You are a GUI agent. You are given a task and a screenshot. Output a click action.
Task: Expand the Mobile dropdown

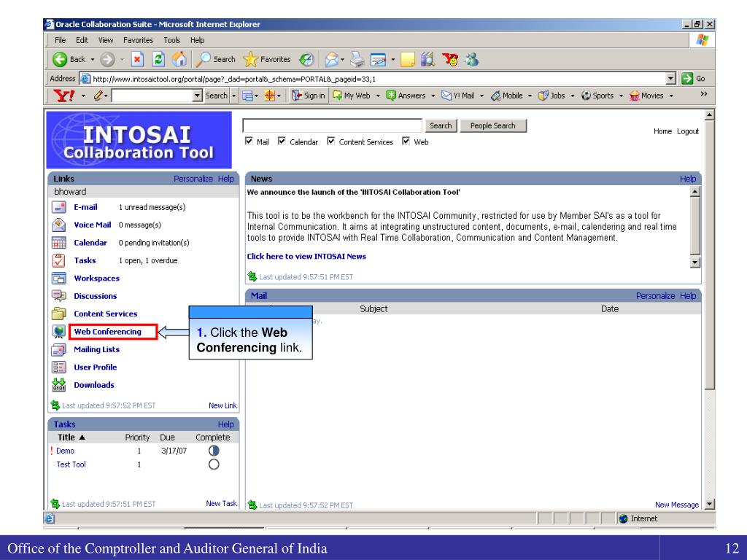pos(530,96)
